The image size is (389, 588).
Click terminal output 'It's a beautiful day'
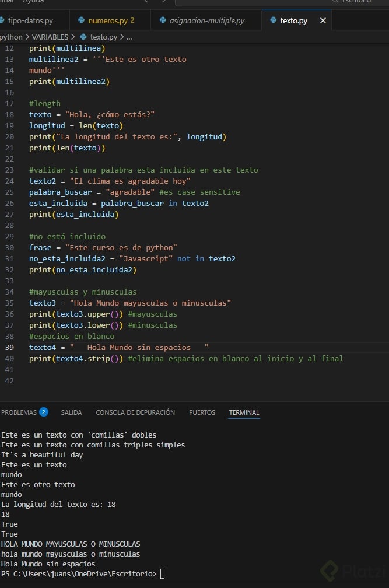pos(42,455)
